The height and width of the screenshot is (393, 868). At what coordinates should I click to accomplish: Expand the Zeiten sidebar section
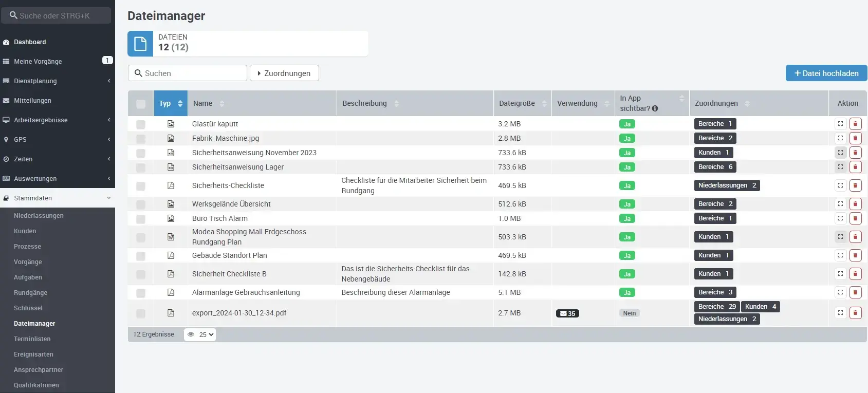(x=58, y=159)
